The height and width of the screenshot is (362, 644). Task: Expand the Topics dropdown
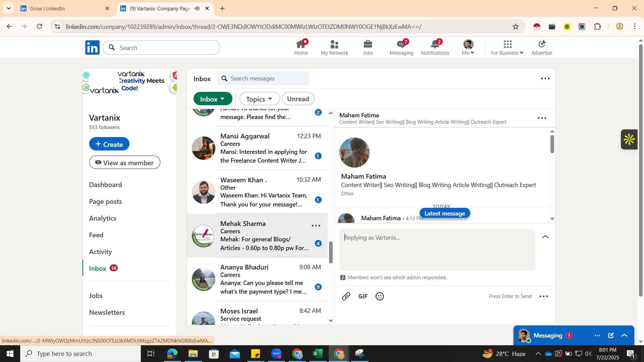point(259,99)
